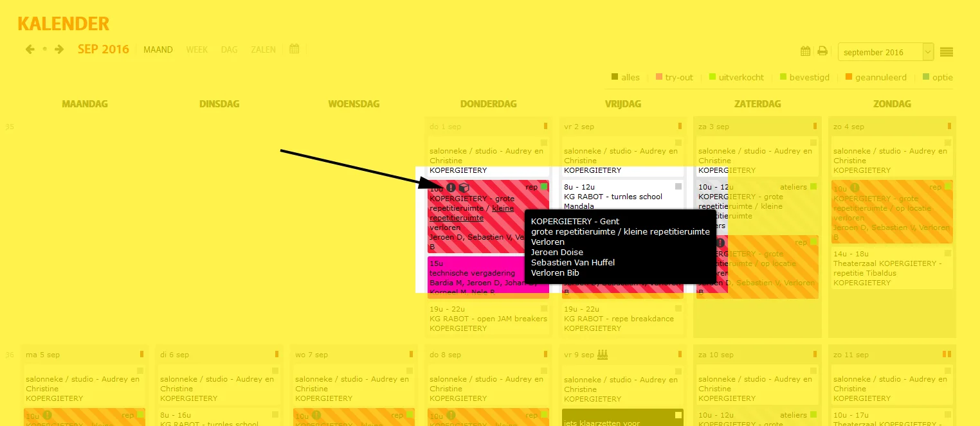Toggle the alles legend filter
Image resolution: width=980 pixels, height=426 pixels.
tap(625, 77)
